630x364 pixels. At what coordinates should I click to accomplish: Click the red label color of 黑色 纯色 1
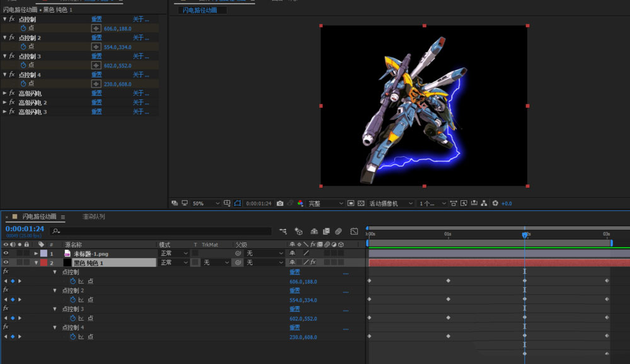pyautogui.click(x=43, y=263)
